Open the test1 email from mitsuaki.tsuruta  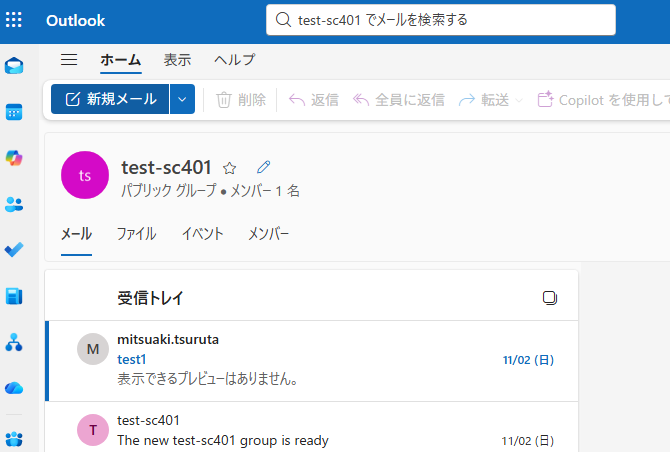[310, 360]
